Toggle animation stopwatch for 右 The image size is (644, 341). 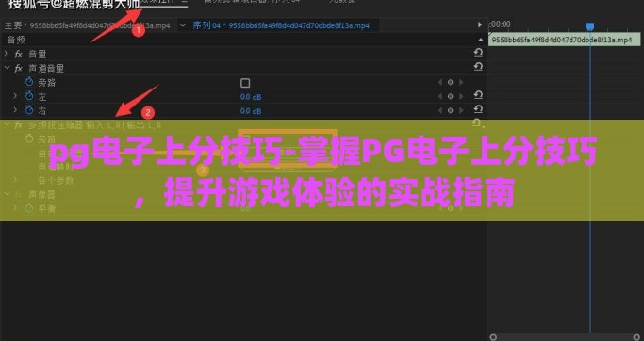(29, 110)
